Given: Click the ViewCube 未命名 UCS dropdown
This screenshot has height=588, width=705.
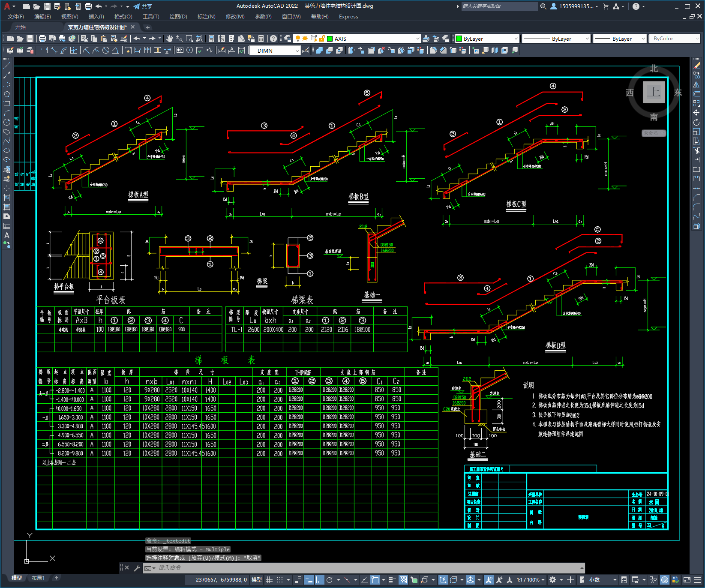Looking at the screenshot, I should tap(654, 133).
